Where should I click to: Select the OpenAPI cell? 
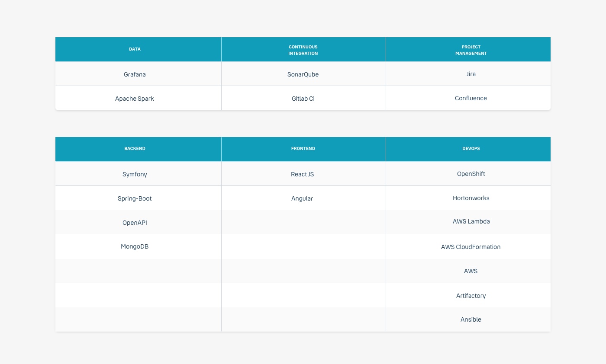click(138, 222)
